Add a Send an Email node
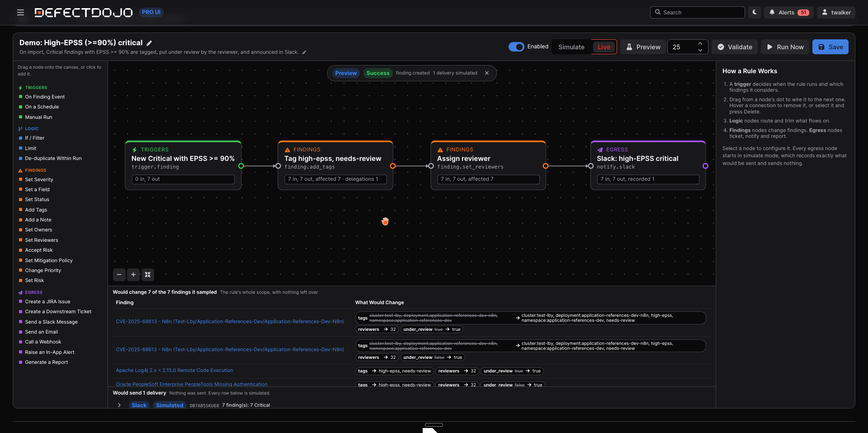868x433 pixels. point(41,332)
